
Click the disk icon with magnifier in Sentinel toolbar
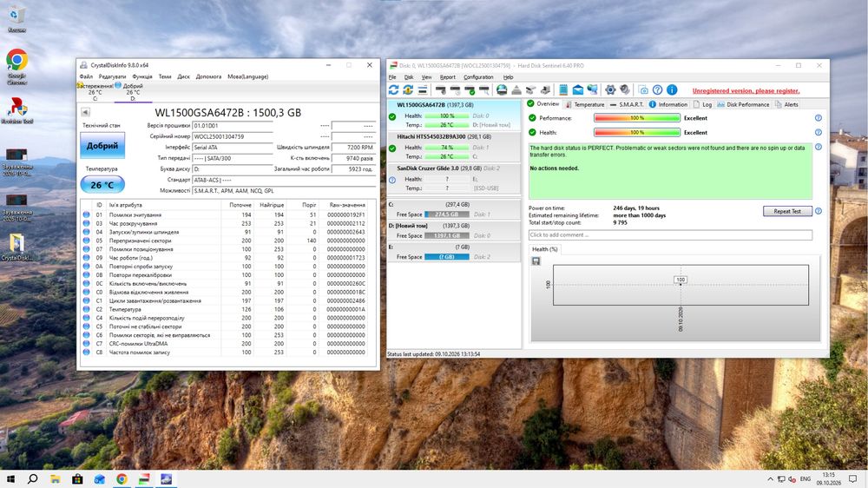[x=483, y=89]
